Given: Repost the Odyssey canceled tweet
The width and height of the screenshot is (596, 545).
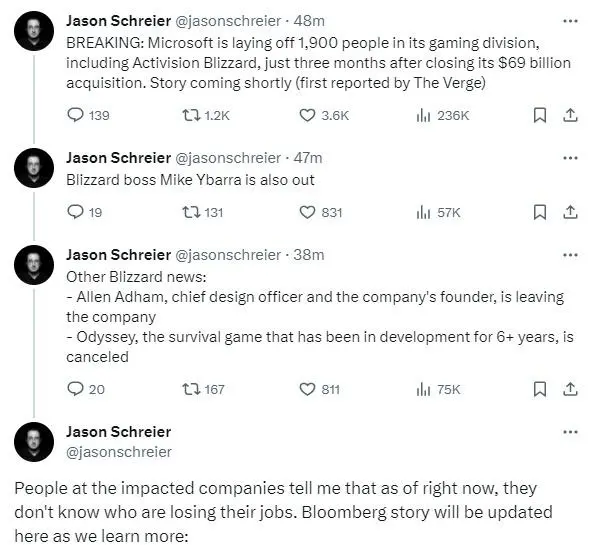Looking at the screenshot, I should click(191, 389).
